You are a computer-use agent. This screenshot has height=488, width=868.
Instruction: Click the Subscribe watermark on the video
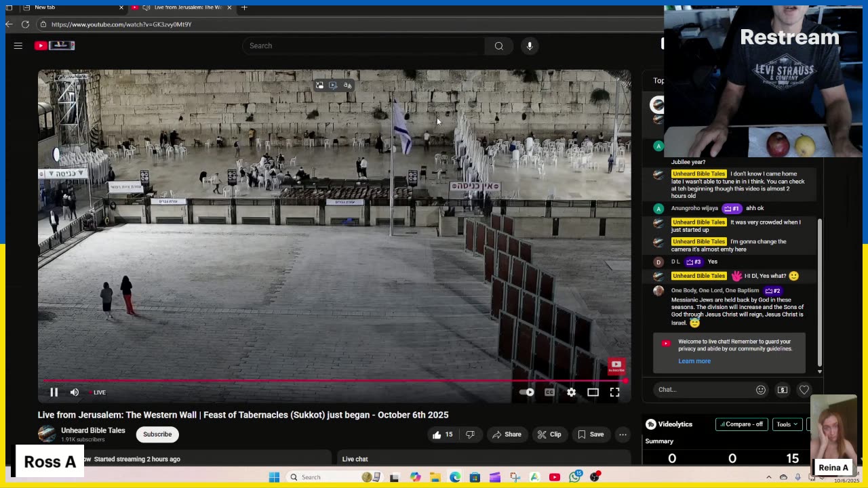tap(616, 366)
